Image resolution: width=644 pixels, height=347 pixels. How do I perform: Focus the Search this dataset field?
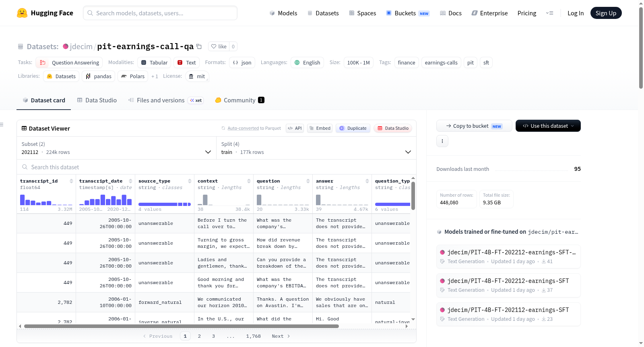coord(217,167)
